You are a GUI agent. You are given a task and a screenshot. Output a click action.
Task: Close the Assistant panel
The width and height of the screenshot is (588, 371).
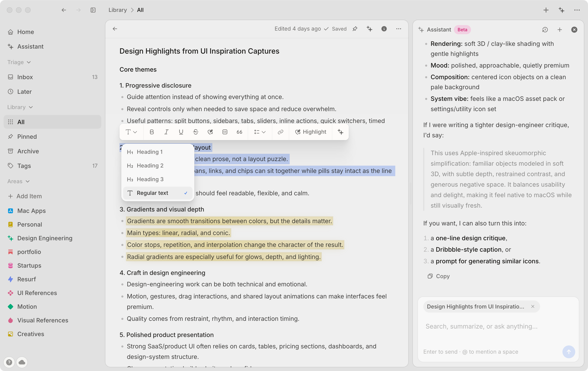pos(574,30)
